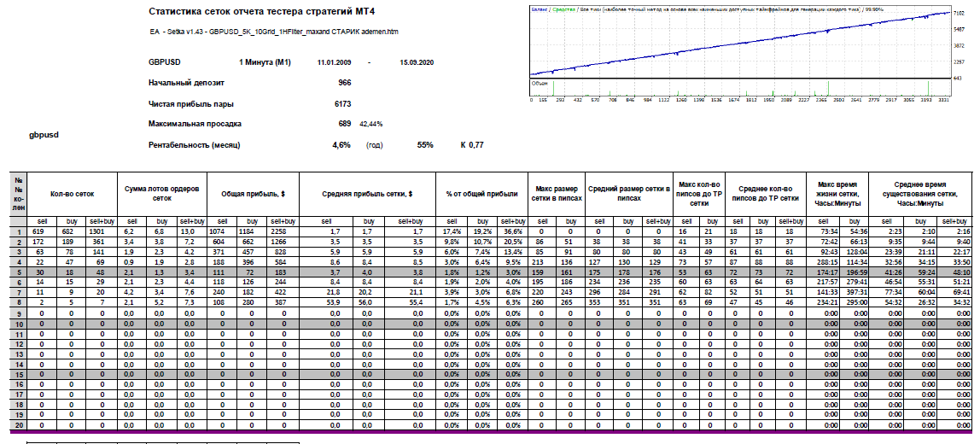The height and width of the screenshot is (444, 980).
Task: Select the 'Макс кол-во пипсов до ТР сетки' header
Action: (x=699, y=194)
